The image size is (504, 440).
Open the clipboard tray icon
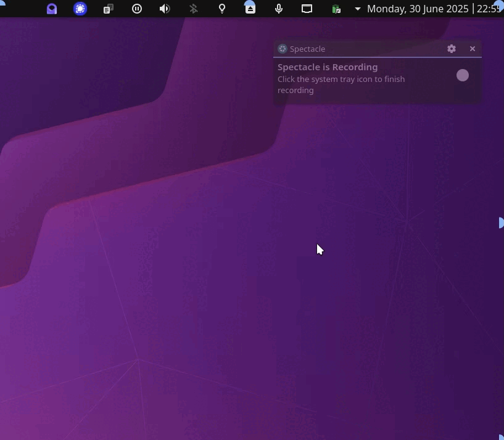(x=109, y=9)
